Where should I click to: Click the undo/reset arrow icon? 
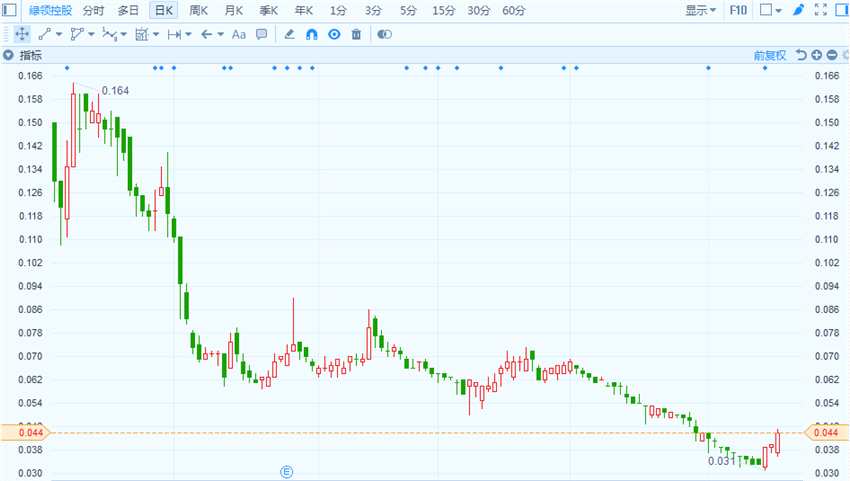point(801,55)
